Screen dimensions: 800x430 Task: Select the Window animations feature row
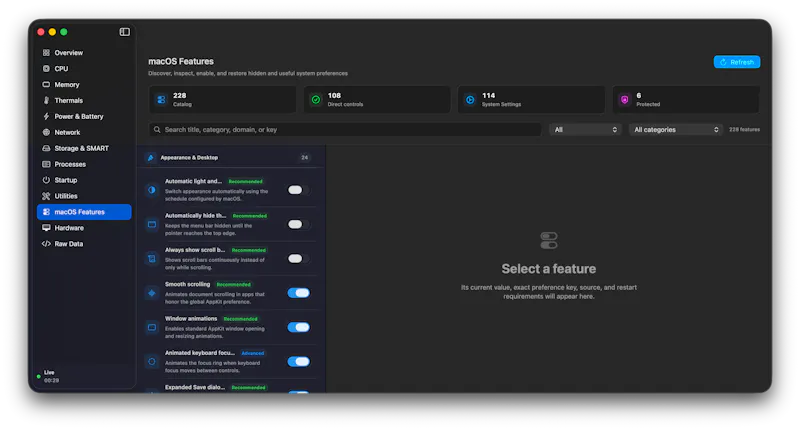click(231, 327)
